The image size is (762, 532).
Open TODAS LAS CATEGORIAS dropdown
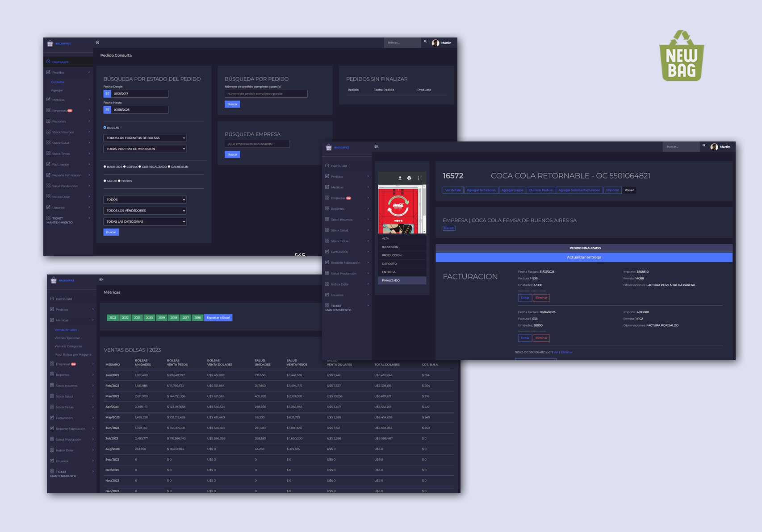(145, 221)
